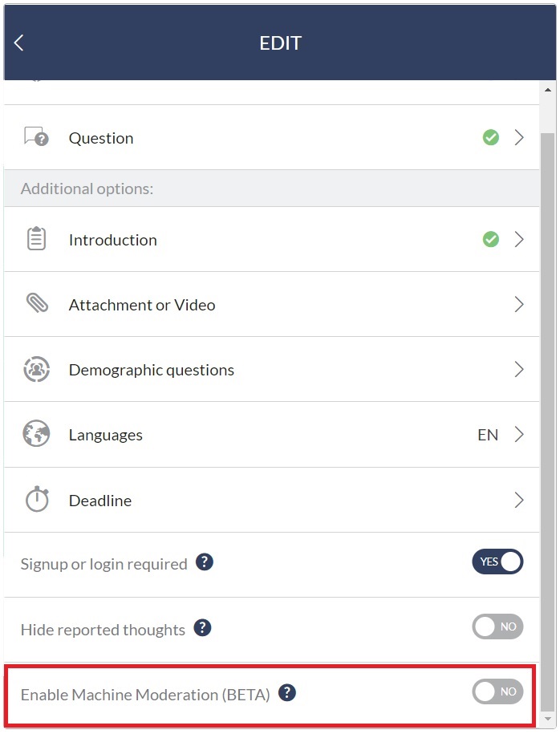This screenshot has height=734, width=560.
Task: Open help for Enable Machine Moderation
Action: tap(287, 693)
